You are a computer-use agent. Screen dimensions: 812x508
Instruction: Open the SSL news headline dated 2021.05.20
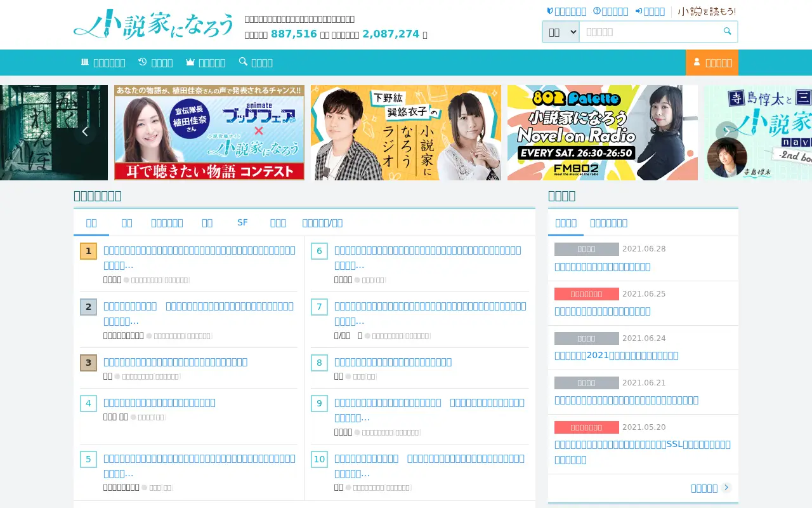tap(643, 451)
